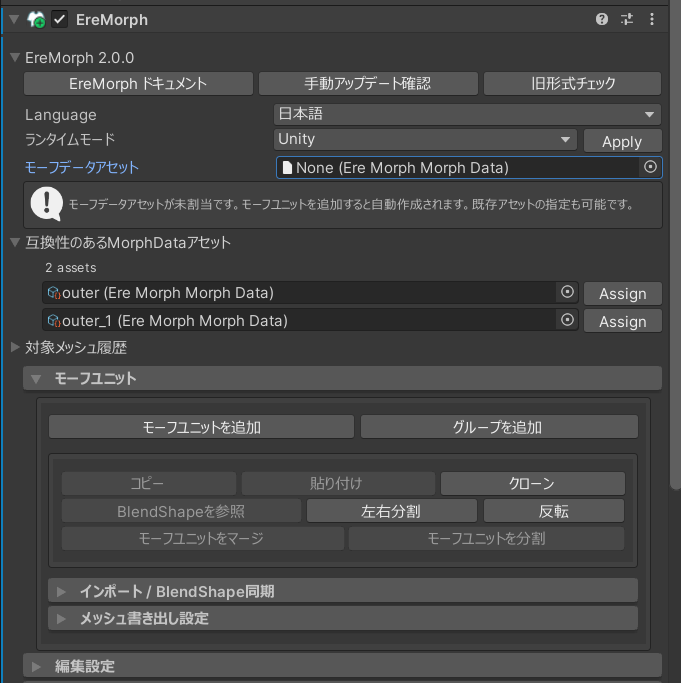The image size is (681, 683).
Task: Click the ランタイムモード label text
Action: click(70, 140)
